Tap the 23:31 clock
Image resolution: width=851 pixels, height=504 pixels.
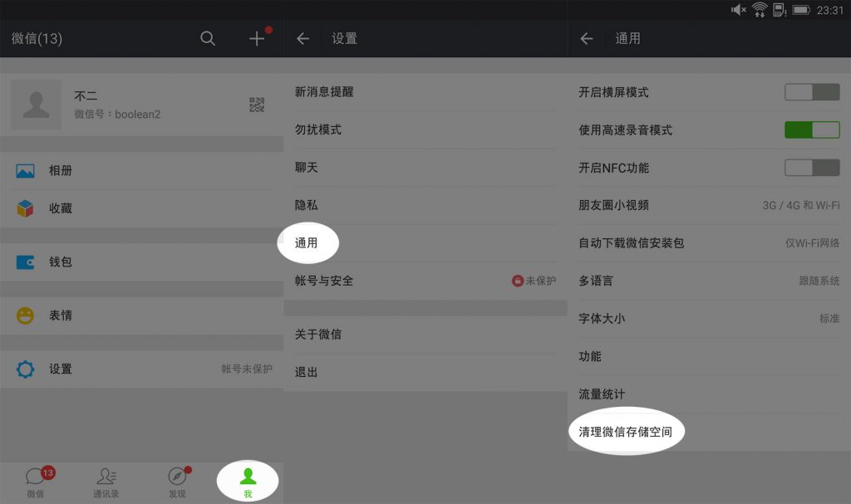pyautogui.click(x=830, y=10)
